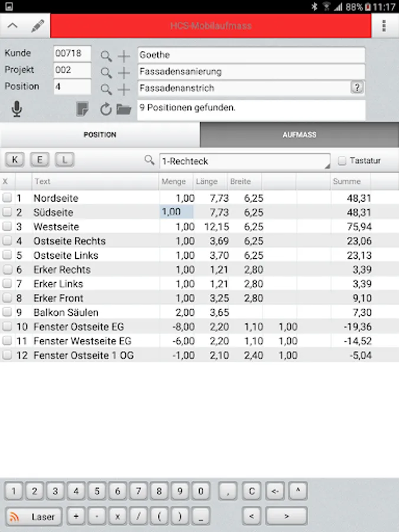Search positions with Position magnifier icon
This screenshot has height=532, width=399.
point(106,89)
